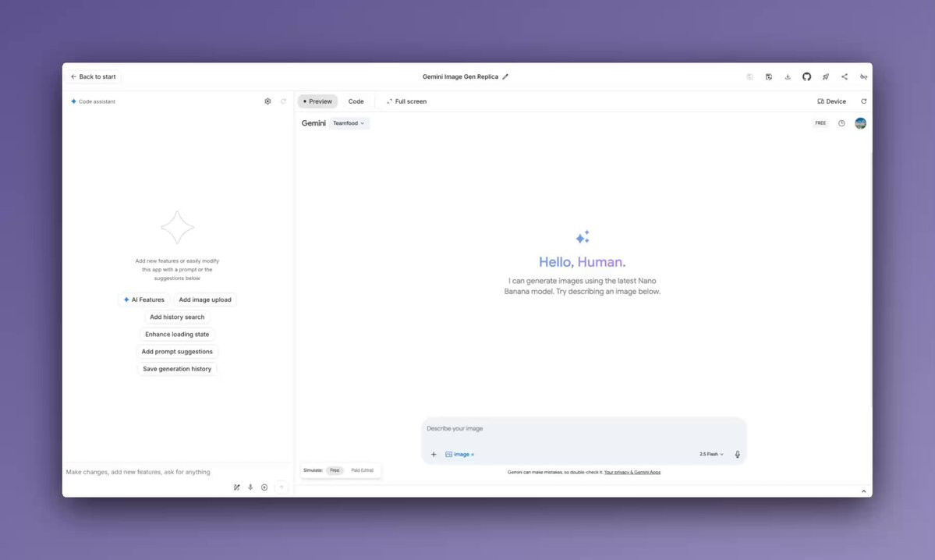935x560 pixels.
Task: Focus the Describe your image field
Action: pos(583,429)
